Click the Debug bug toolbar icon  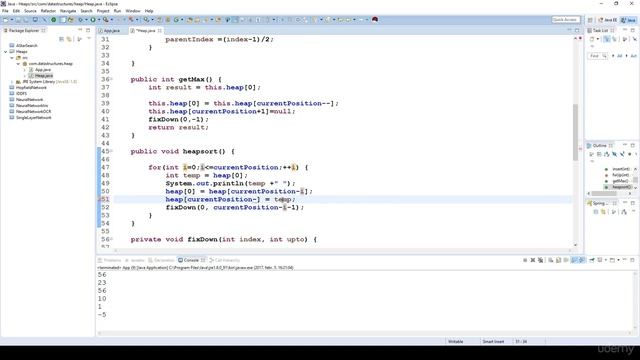pyautogui.click(x=80, y=20)
